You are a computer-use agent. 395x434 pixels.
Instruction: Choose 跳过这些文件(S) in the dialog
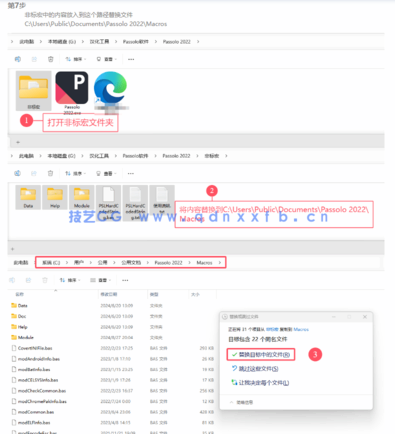[255, 368]
